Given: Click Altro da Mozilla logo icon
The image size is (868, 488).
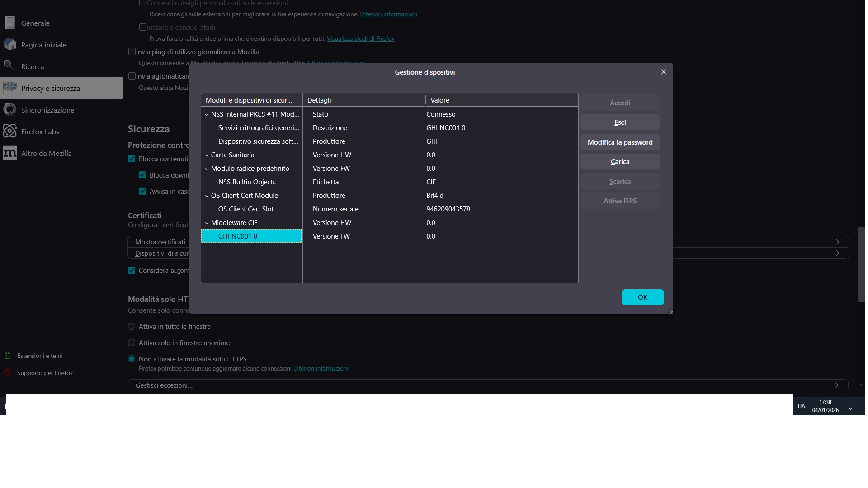Looking at the screenshot, I should pyautogui.click(x=10, y=153).
